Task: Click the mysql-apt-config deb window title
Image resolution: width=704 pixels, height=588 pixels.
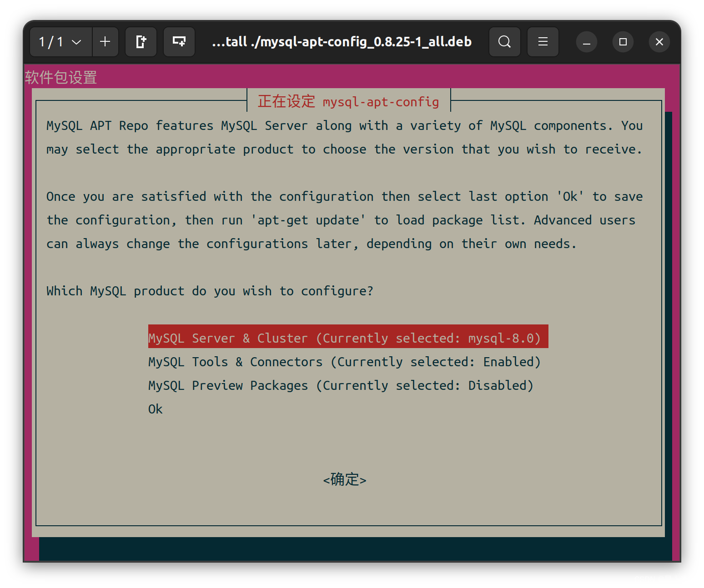Action: tap(342, 42)
